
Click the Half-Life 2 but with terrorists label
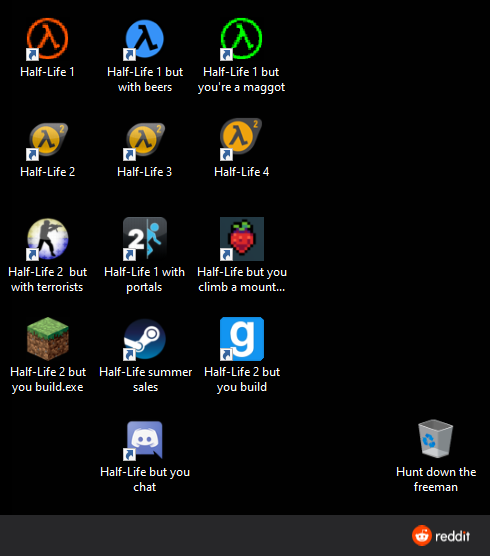pyautogui.click(x=47, y=279)
